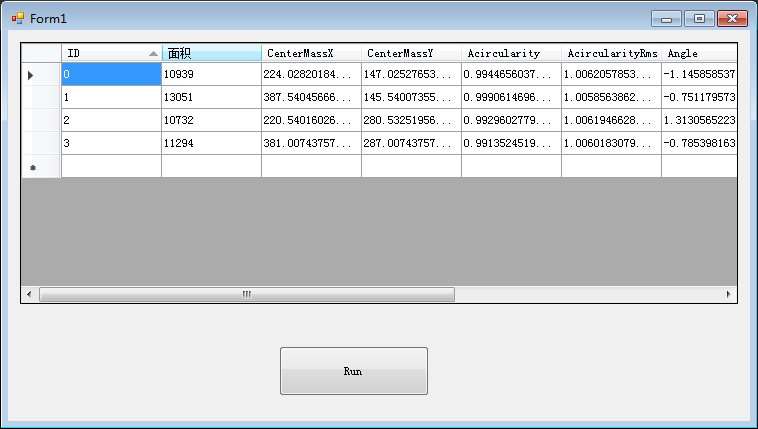Maximize the Form1 window
The width and height of the screenshot is (758, 429).
699,19
